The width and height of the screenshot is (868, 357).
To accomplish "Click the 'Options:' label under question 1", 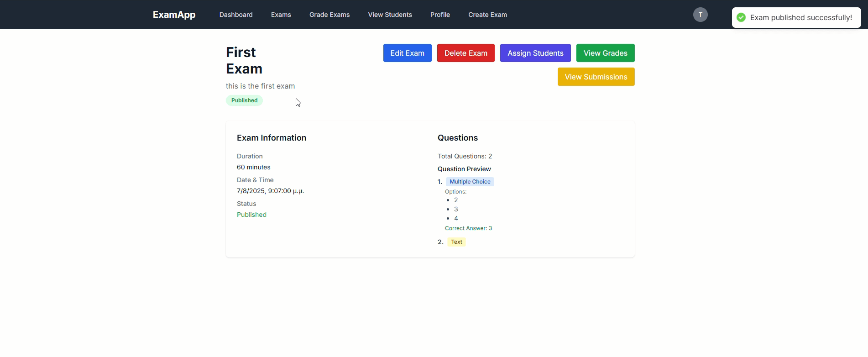I will pos(456,192).
